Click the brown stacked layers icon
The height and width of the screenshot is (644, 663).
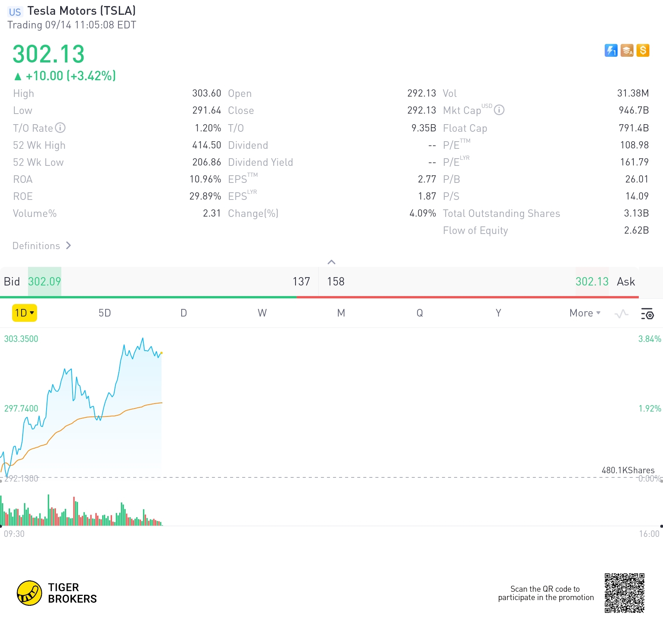[x=627, y=50]
